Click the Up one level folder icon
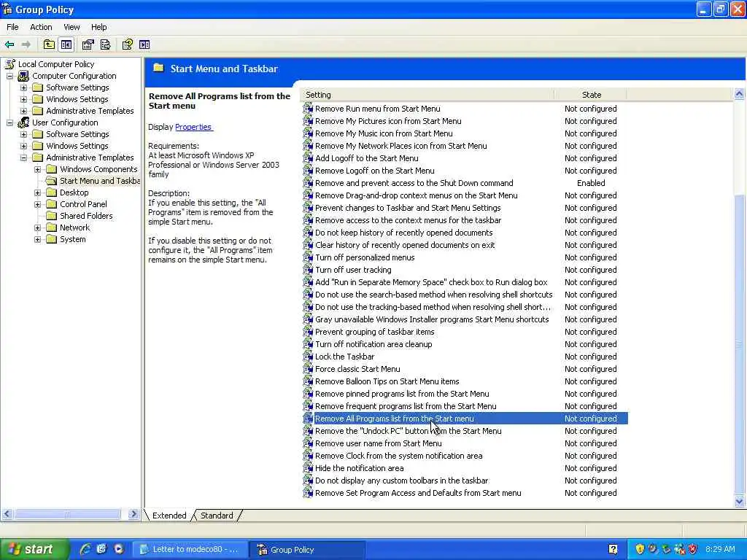The height and width of the screenshot is (560, 747). (49, 44)
